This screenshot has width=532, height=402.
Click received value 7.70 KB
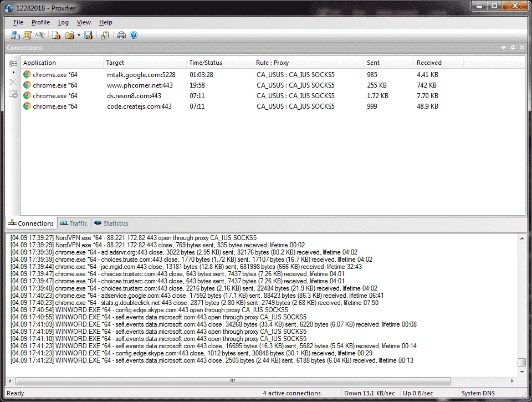[427, 95]
